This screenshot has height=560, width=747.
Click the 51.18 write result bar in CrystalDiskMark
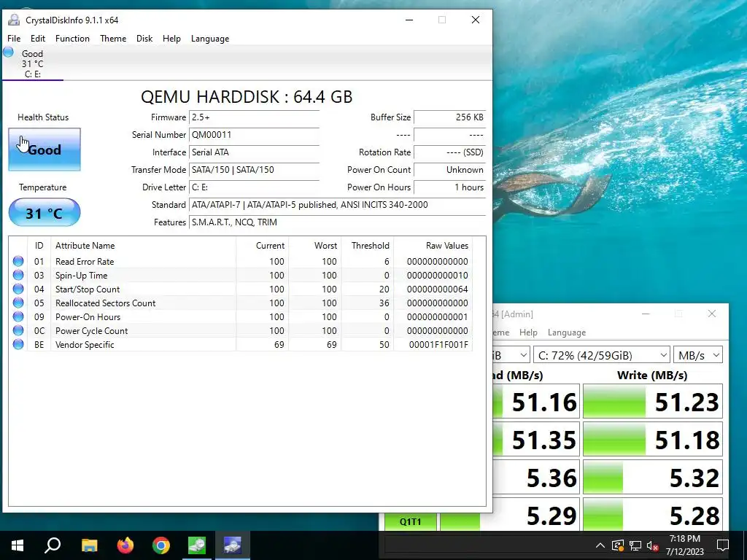653,440
